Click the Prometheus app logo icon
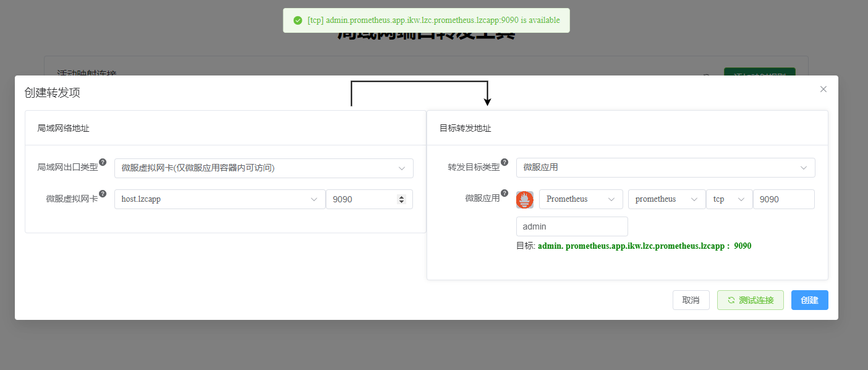Image resolution: width=868 pixels, height=370 pixels. (x=525, y=200)
